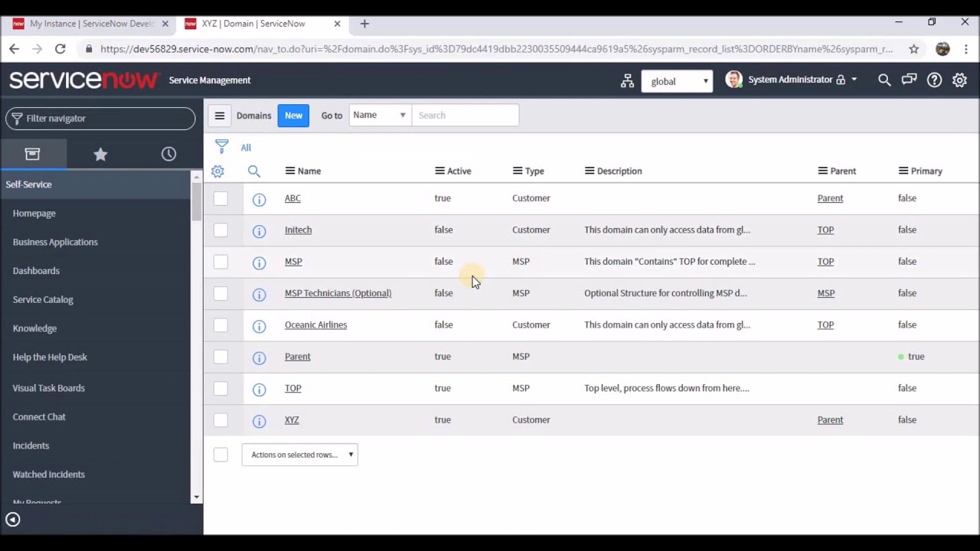Preview the Oceanic Airlines record info icon
The height and width of the screenshot is (551, 980).
click(259, 325)
